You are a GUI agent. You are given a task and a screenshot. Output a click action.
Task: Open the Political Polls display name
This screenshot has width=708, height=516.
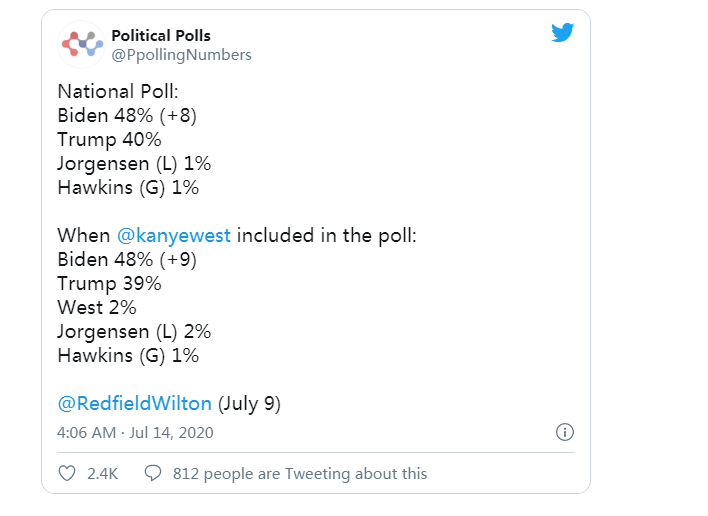click(161, 36)
